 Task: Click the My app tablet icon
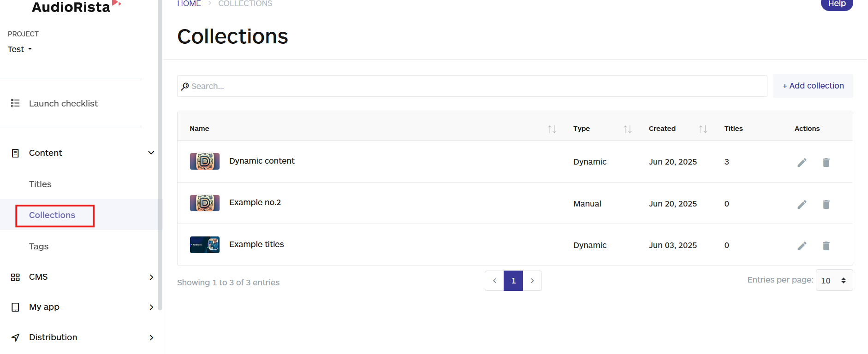15,307
